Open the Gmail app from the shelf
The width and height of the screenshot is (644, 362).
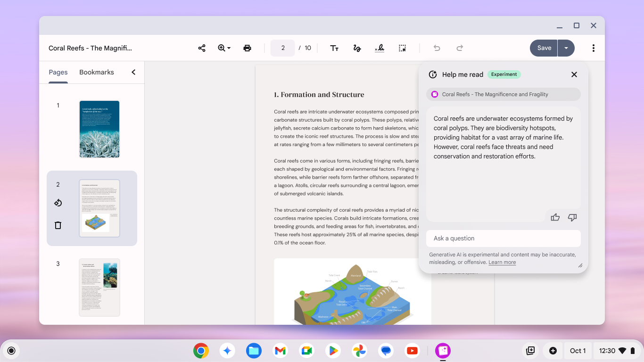pyautogui.click(x=280, y=351)
